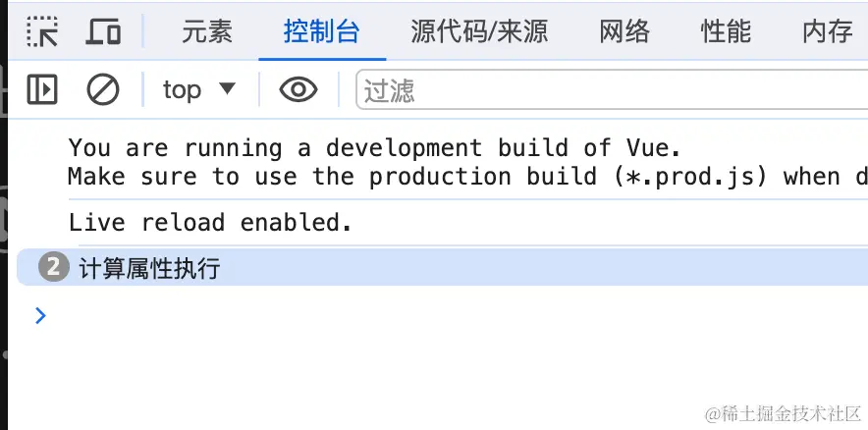The width and height of the screenshot is (868, 430).
Task: Switch to the 内存 tab
Action: tap(827, 32)
